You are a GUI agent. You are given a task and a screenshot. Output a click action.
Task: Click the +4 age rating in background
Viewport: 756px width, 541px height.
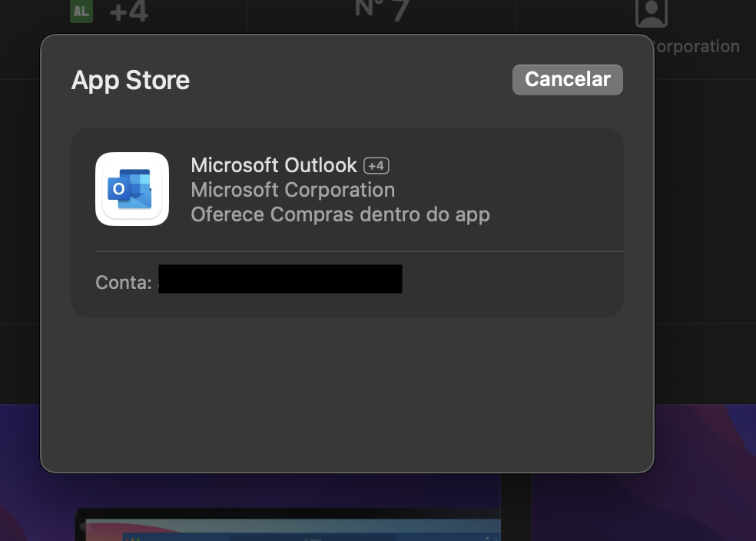click(x=128, y=12)
